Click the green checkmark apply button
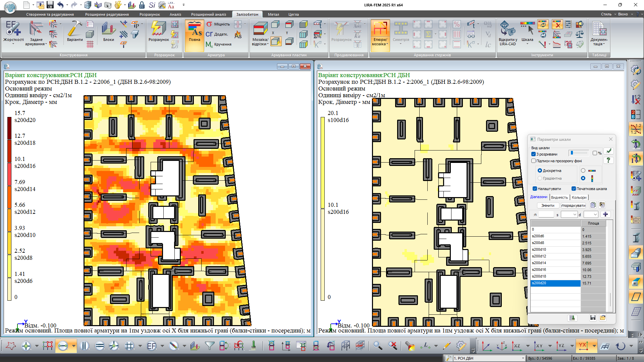Viewport: 644px width, 362px height. [609, 151]
